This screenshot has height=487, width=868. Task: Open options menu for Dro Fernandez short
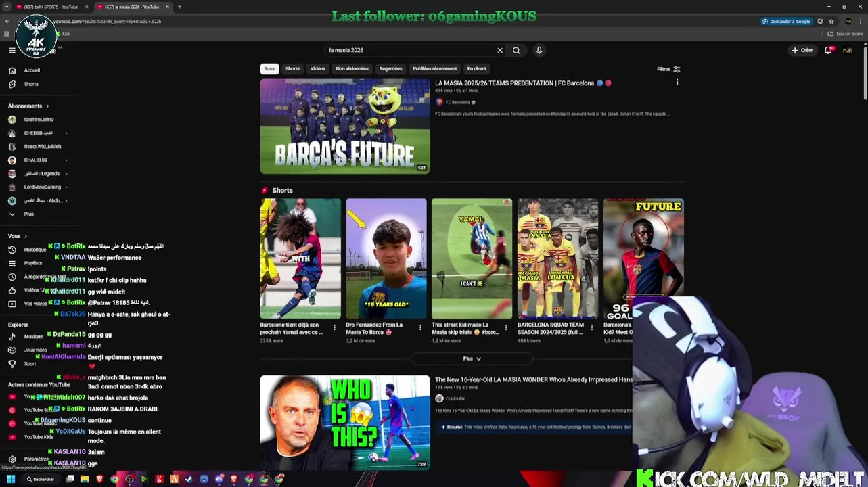(420, 327)
